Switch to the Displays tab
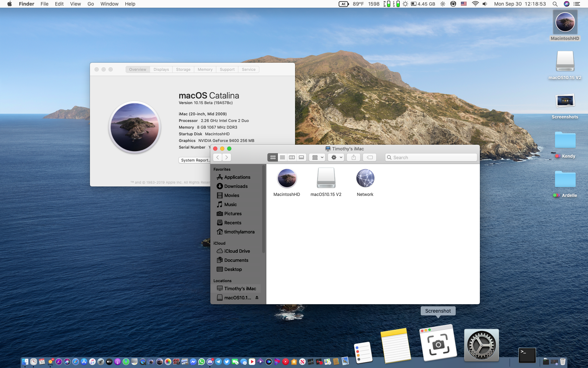 pyautogui.click(x=161, y=69)
